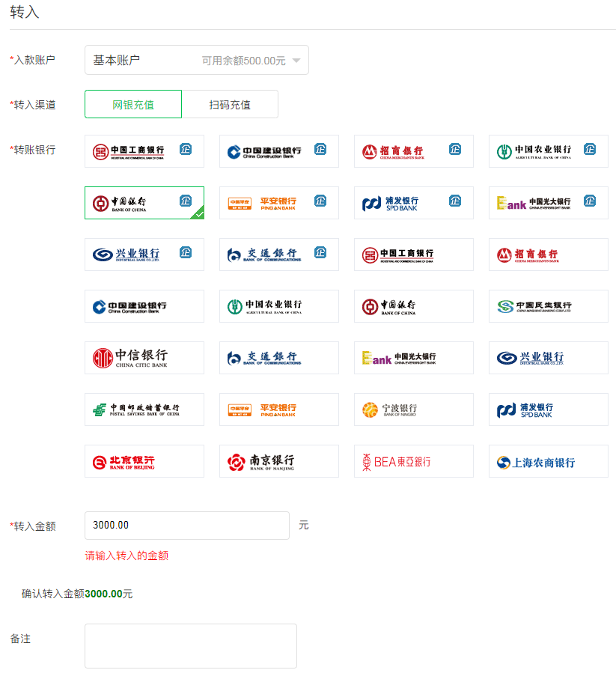The width and height of the screenshot is (616, 673).
Task: Choose 交通银行 without the enterprise badge
Action: pos(279,358)
